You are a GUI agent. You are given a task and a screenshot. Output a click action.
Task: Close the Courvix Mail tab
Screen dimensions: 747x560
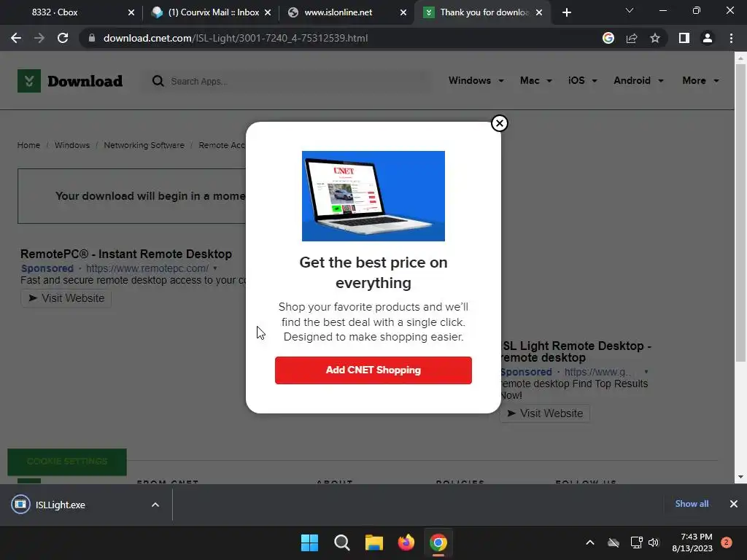tap(268, 12)
